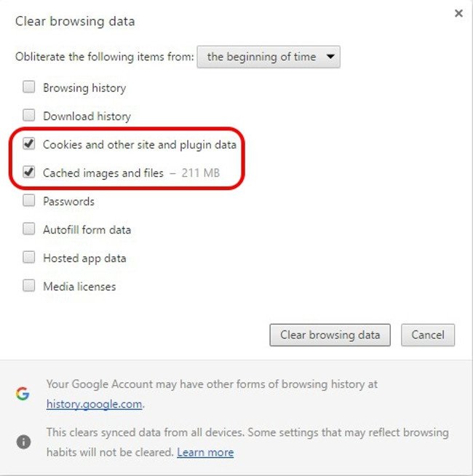The height and width of the screenshot is (476, 473).
Task: Click the info circle icon
Action: pos(23,442)
